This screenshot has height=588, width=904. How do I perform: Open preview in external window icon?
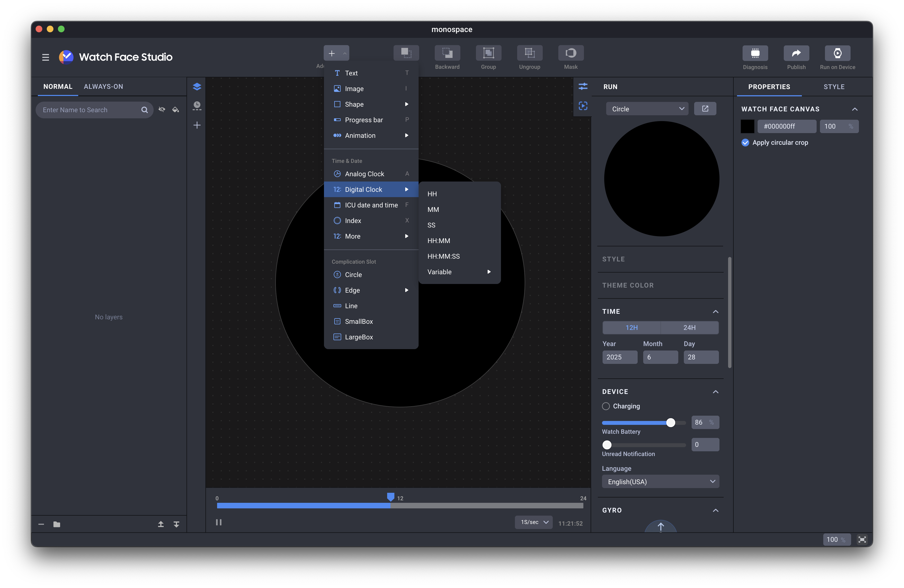pos(705,109)
